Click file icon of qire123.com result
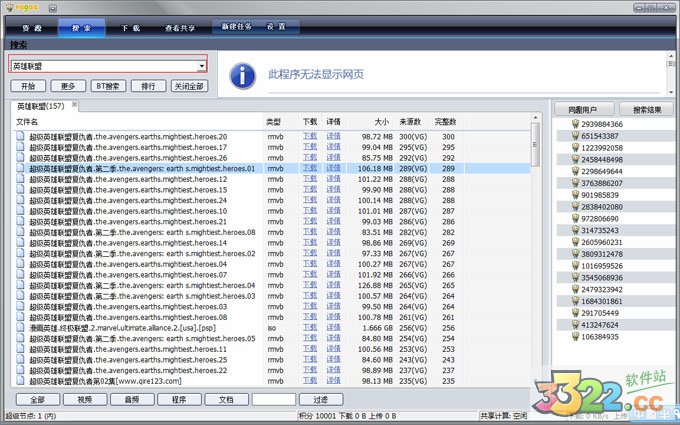This screenshot has width=680, height=425. click(x=20, y=381)
